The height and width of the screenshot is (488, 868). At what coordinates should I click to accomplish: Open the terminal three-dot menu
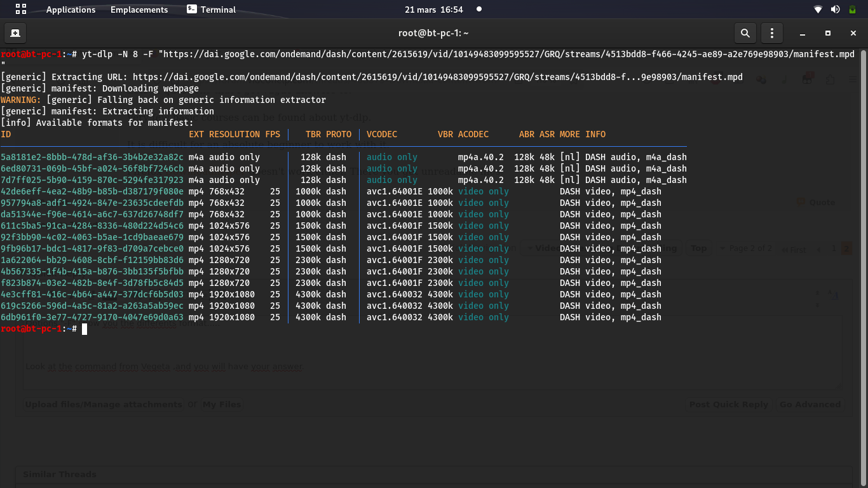[x=772, y=33]
